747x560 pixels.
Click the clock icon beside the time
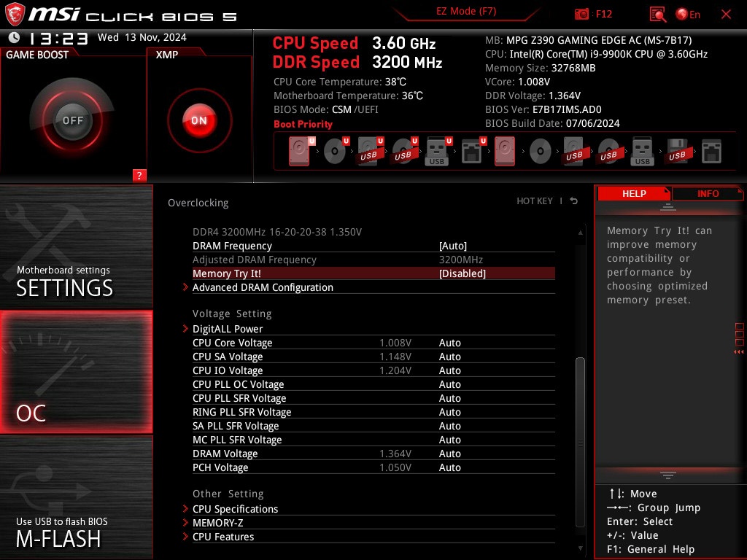pyautogui.click(x=15, y=37)
